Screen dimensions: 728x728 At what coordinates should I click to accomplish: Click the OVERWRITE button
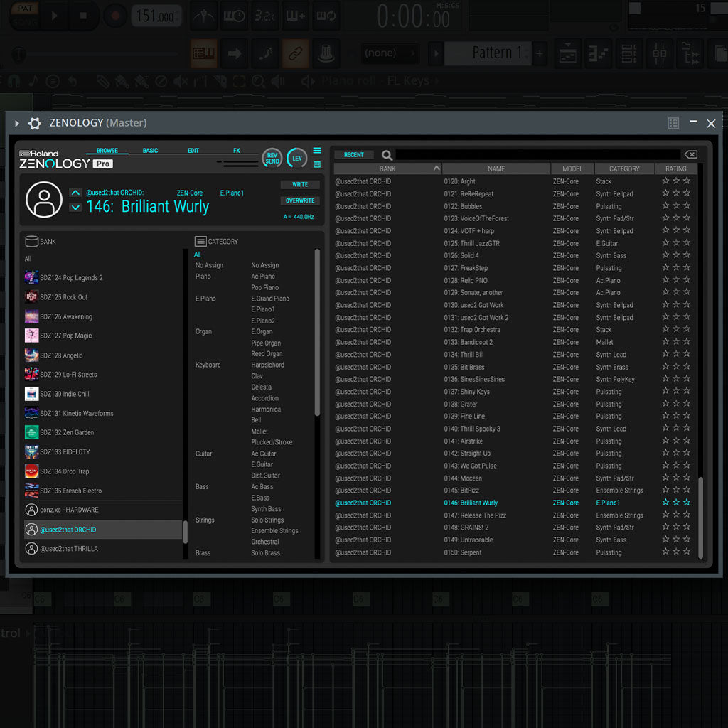click(x=300, y=200)
